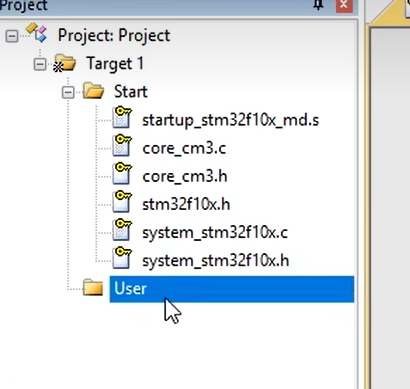Select file core_cm3.h
Viewport: 410px width, 389px height.
click(185, 176)
